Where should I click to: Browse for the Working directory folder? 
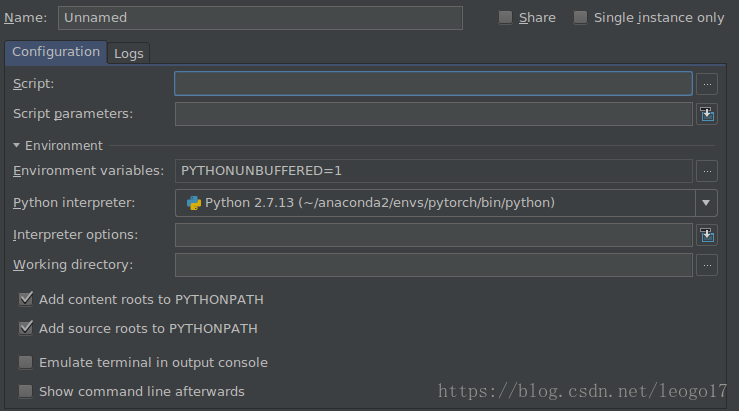707,265
